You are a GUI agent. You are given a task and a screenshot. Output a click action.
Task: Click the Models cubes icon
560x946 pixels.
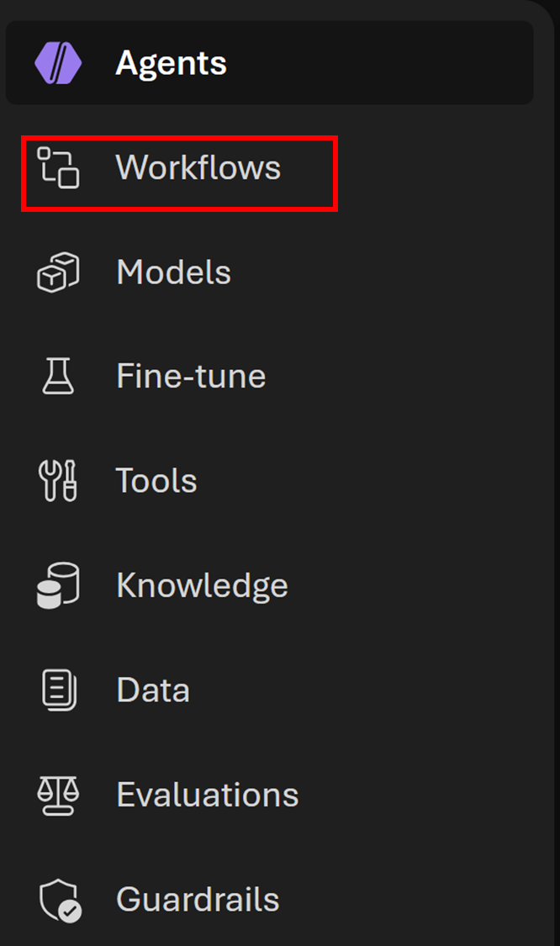(x=58, y=272)
